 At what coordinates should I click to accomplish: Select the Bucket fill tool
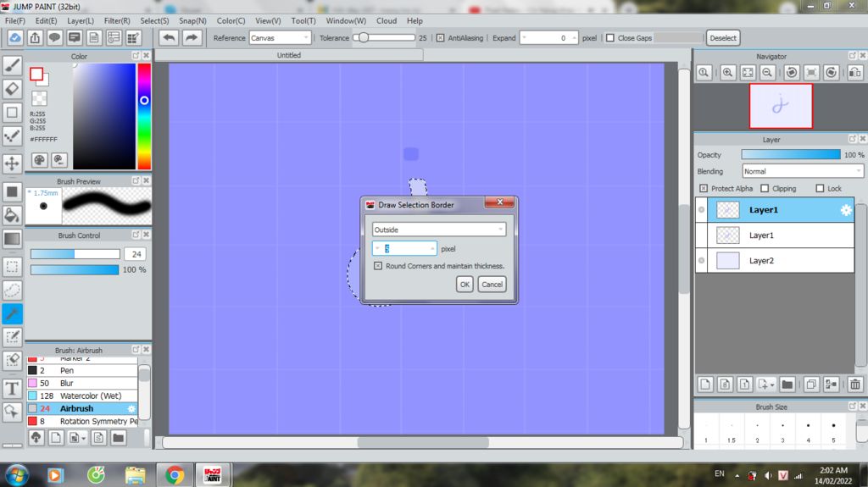coord(12,215)
